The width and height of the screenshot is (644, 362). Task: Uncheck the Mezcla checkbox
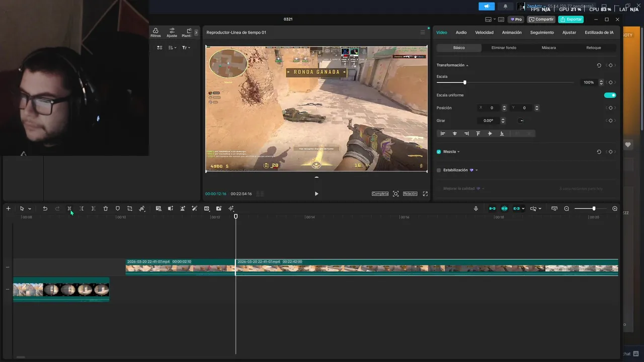point(439,152)
